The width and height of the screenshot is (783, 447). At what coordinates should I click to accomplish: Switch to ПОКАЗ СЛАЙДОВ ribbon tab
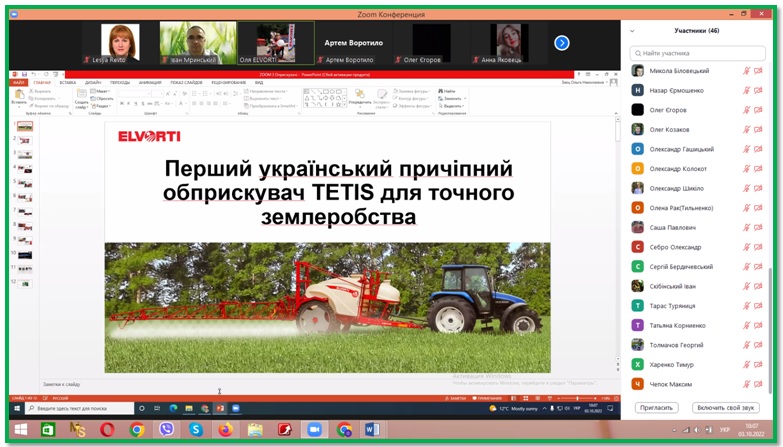186,82
